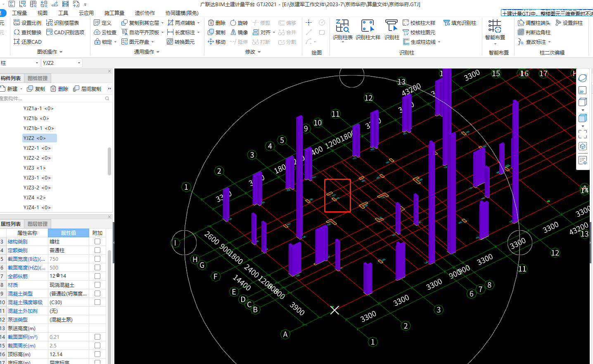Toggle 附加 checkbox for 截面宽度 row

tap(97, 259)
